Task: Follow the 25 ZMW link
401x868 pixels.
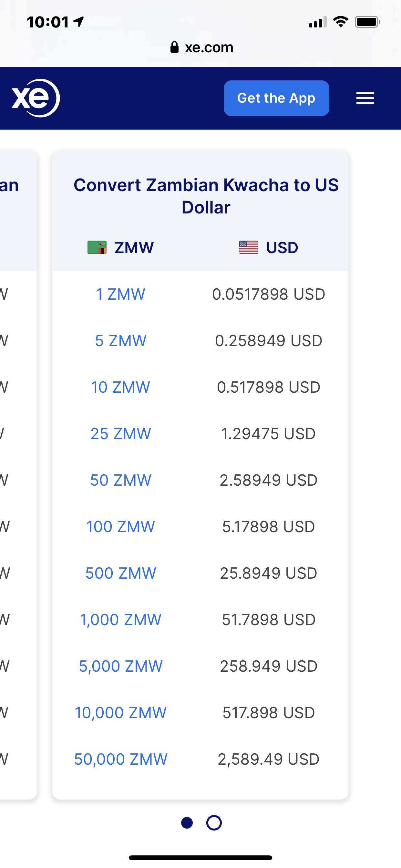Action: pyautogui.click(x=120, y=434)
